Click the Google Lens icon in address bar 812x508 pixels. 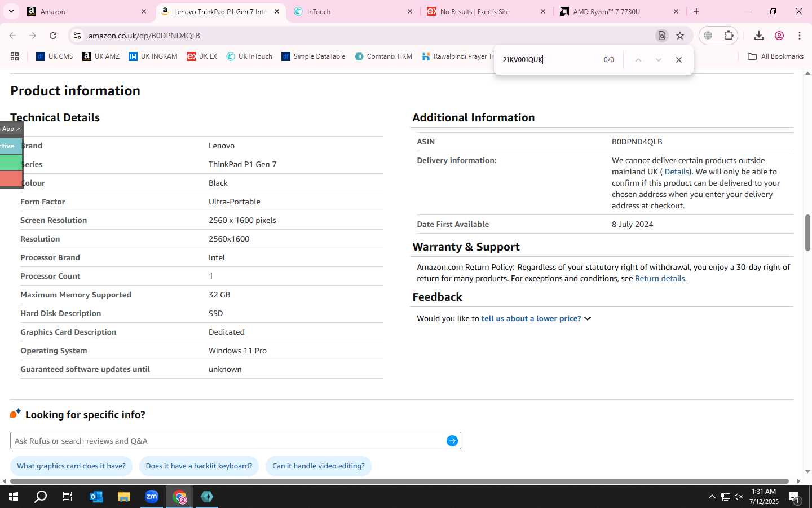[x=662, y=36]
